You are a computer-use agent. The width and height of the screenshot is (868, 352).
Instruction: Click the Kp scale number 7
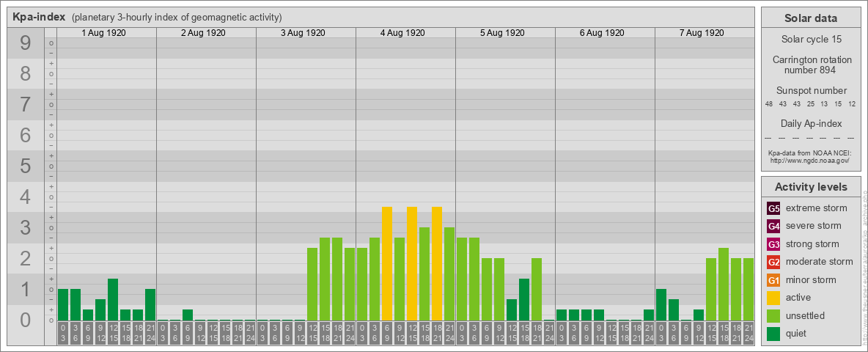pos(25,104)
